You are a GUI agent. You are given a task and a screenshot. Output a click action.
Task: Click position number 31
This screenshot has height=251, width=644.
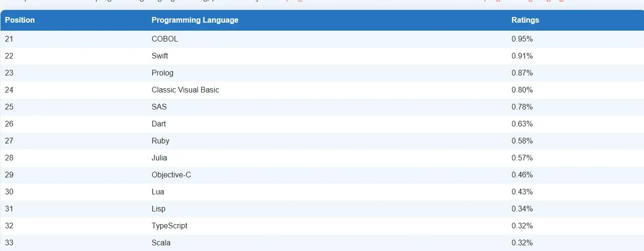coord(9,209)
